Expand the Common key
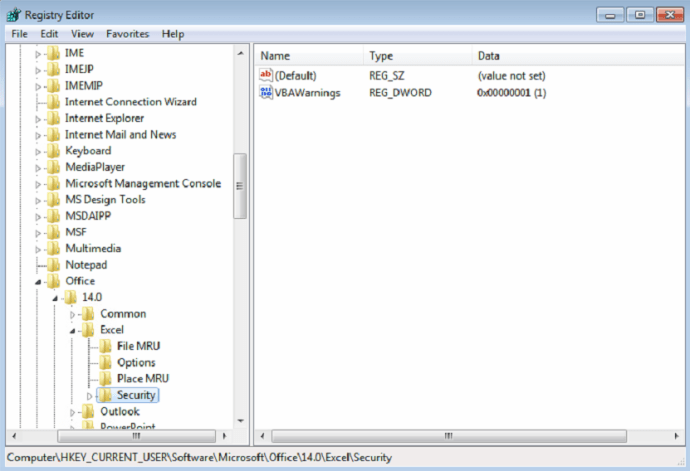690x471 pixels. click(73, 314)
